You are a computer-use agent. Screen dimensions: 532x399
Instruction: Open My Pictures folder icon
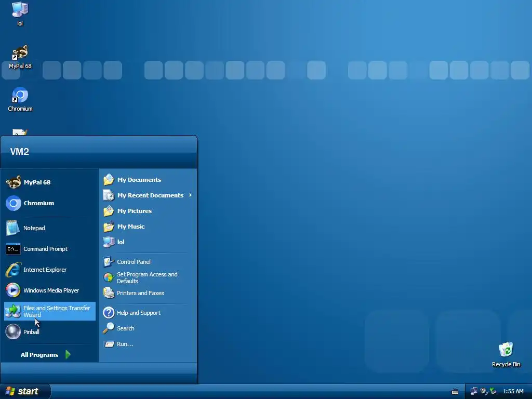point(109,211)
